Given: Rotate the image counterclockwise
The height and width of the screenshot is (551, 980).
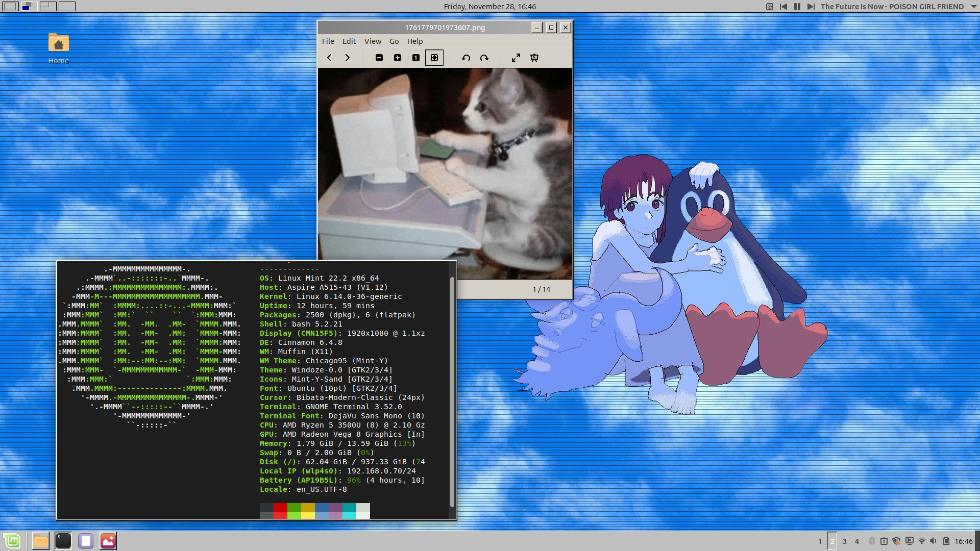Looking at the screenshot, I should click(466, 58).
